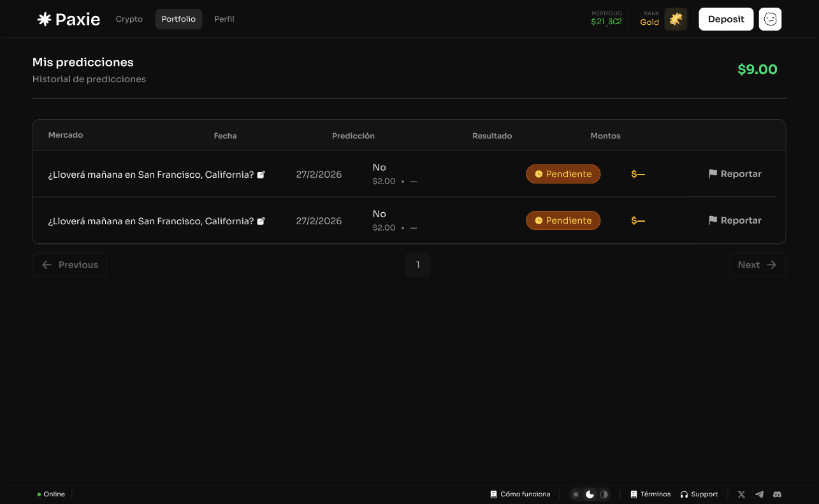Click the Fecha column header
819x504 pixels.
[x=225, y=136]
